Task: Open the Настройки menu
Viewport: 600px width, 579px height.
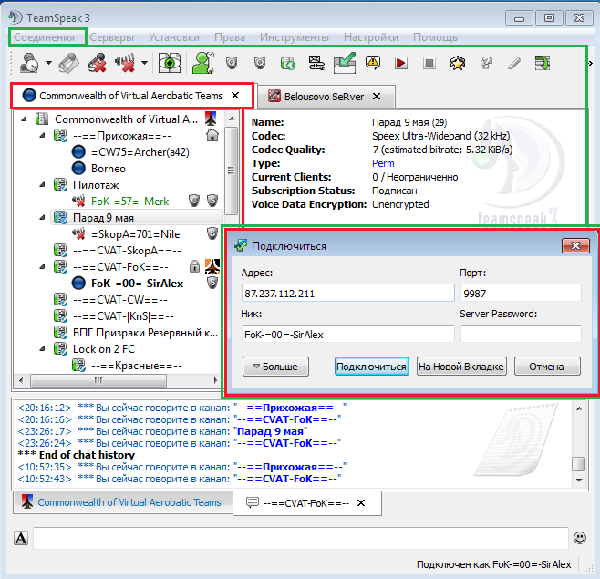Action: click(371, 38)
